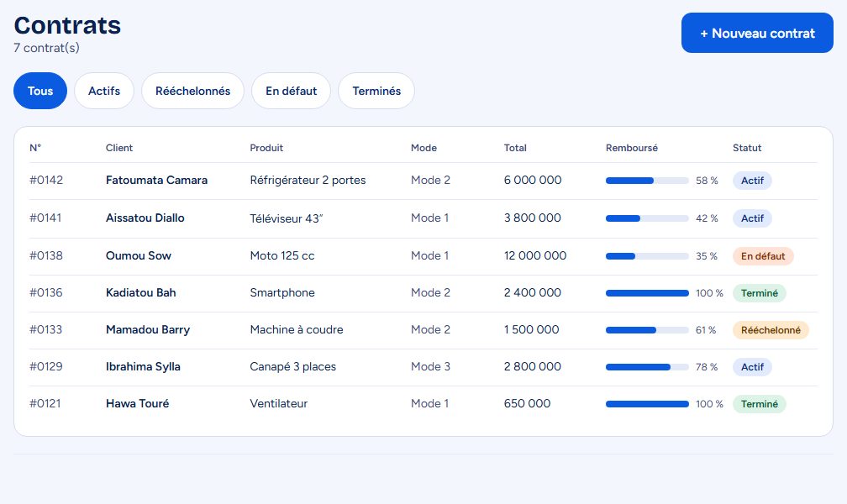Click Mode 3 in Canapé row
The image size is (847, 504).
(430, 367)
